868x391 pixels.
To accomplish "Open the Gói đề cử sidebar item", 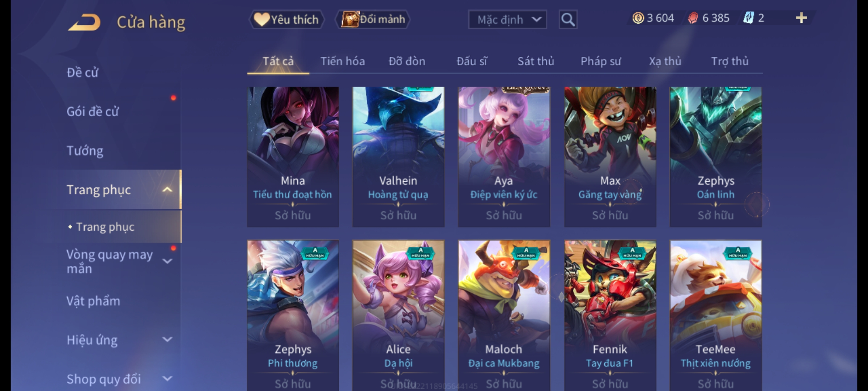I will tap(93, 112).
